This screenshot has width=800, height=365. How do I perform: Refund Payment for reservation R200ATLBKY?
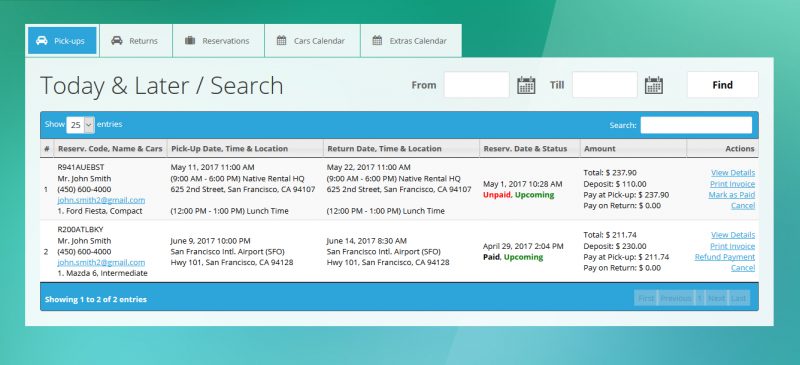point(724,257)
